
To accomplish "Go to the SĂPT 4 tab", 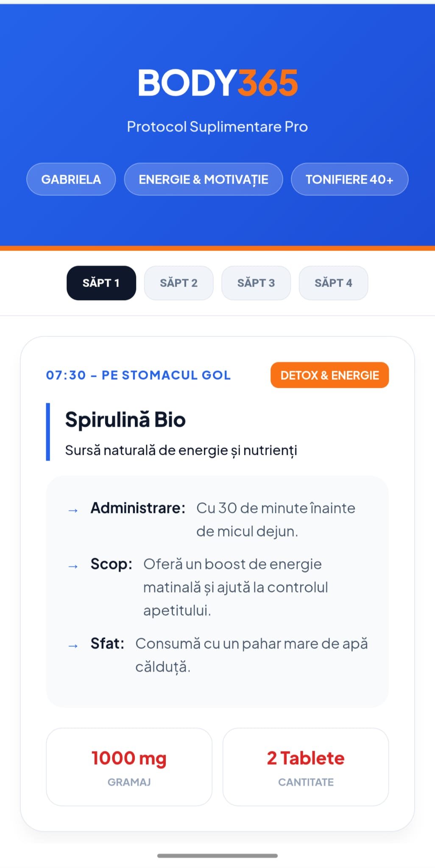I will [333, 283].
